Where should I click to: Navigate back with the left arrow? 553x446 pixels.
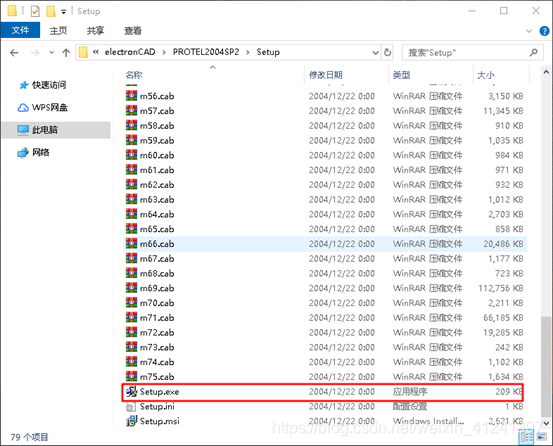[14, 53]
